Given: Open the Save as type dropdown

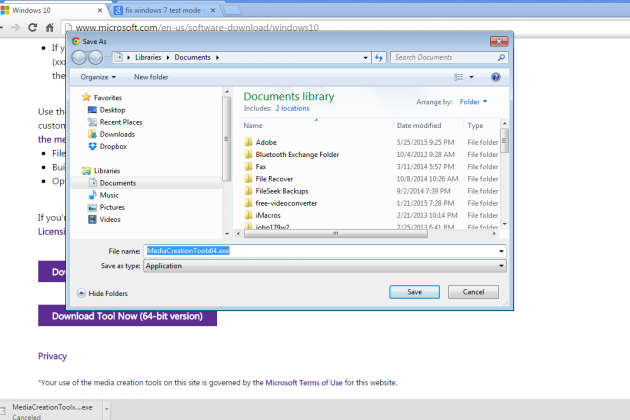Looking at the screenshot, I should point(325,266).
